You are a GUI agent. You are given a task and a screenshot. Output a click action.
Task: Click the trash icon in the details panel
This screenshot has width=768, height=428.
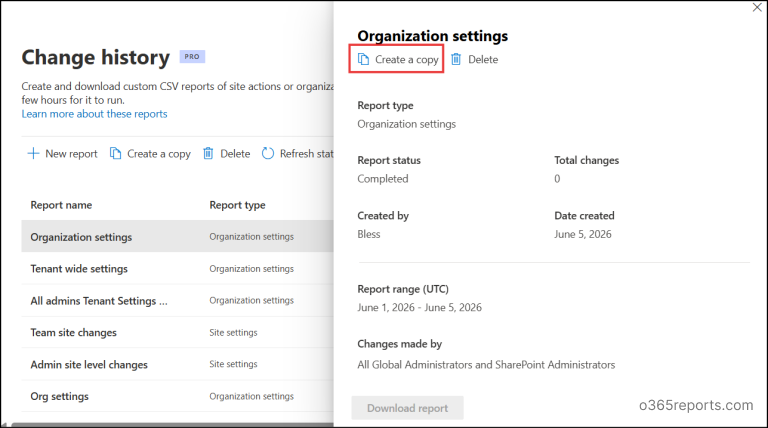(456, 59)
